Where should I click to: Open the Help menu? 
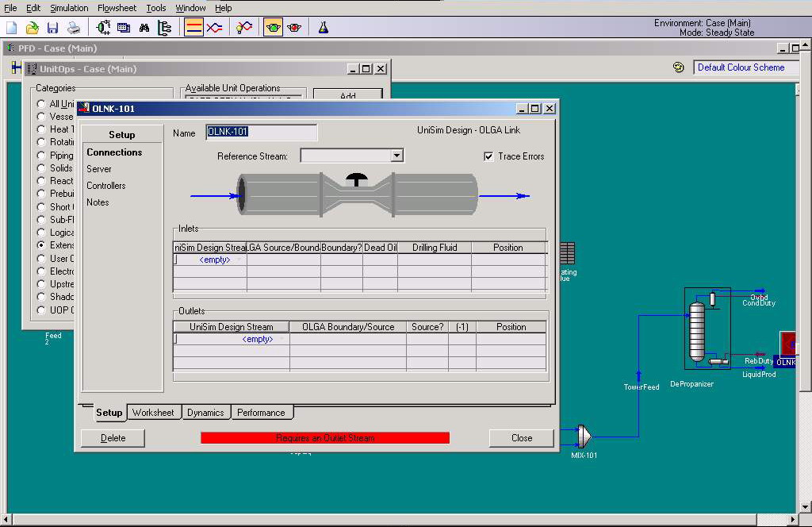tap(223, 8)
